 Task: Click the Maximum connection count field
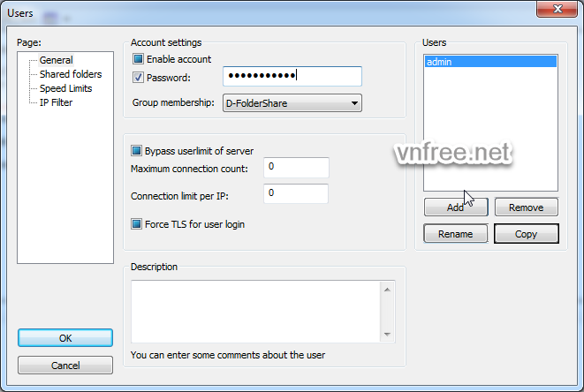(296, 168)
